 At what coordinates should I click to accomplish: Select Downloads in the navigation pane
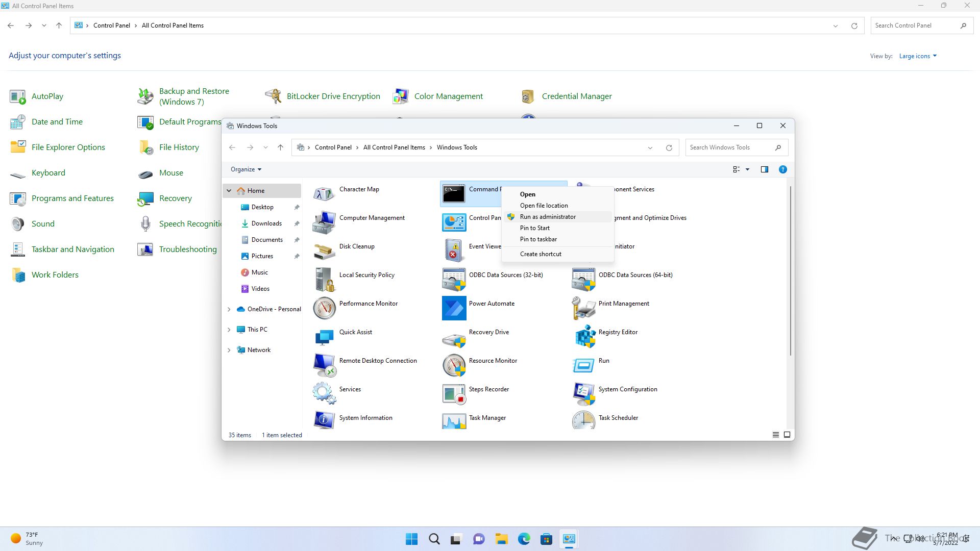(266, 223)
